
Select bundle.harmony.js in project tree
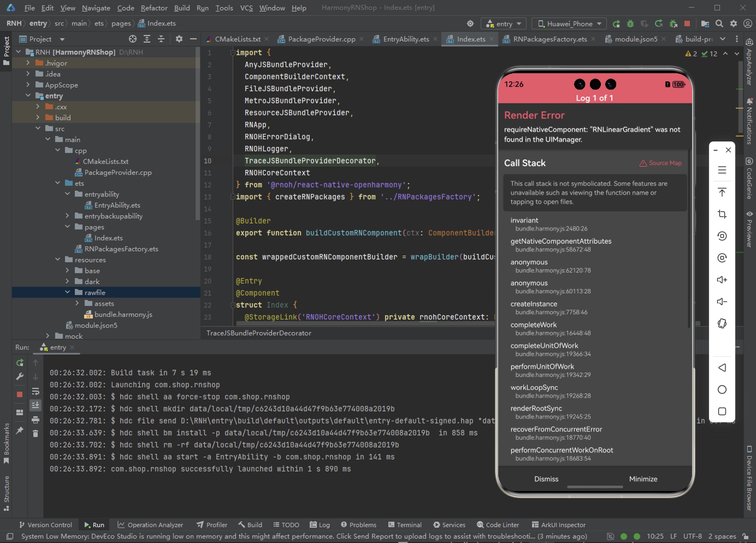tap(123, 314)
